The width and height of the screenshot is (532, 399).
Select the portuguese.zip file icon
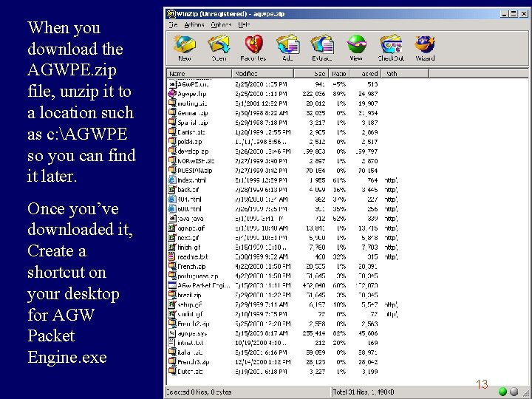click(172, 276)
